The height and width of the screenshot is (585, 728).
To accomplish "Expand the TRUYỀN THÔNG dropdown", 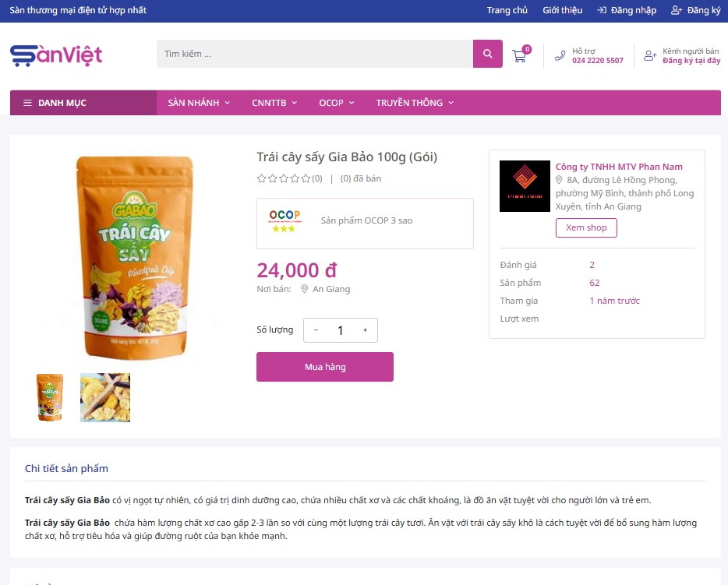I will click(x=415, y=103).
